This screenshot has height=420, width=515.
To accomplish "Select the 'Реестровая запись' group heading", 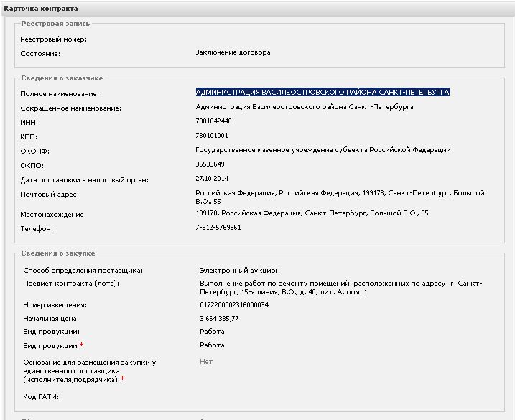I will (55, 24).
